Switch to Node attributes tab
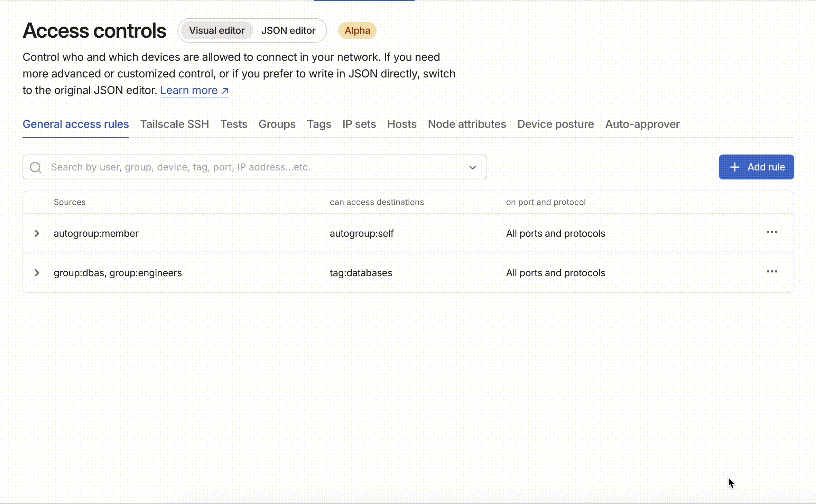 pyautogui.click(x=467, y=124)
